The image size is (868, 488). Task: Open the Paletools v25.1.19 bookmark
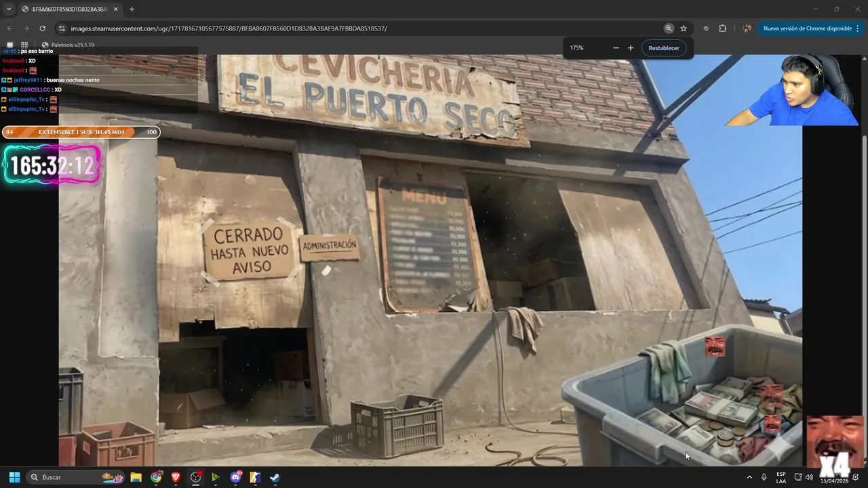68,45
